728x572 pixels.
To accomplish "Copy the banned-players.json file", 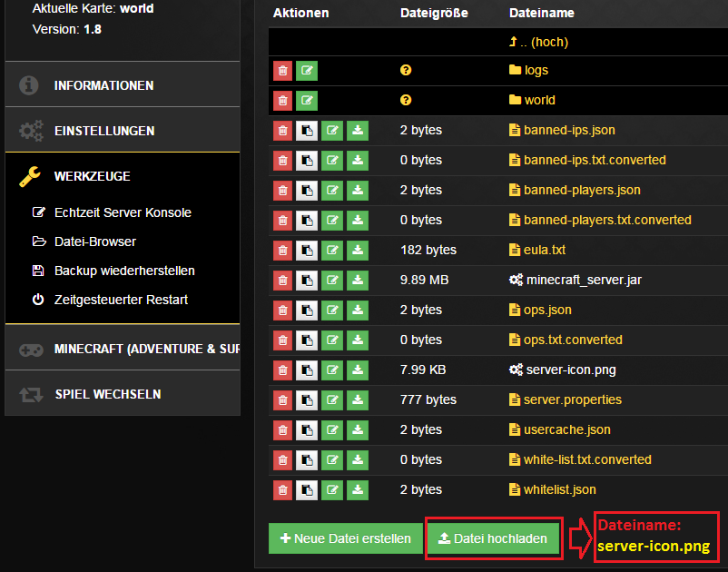I will tap(307, 191).
